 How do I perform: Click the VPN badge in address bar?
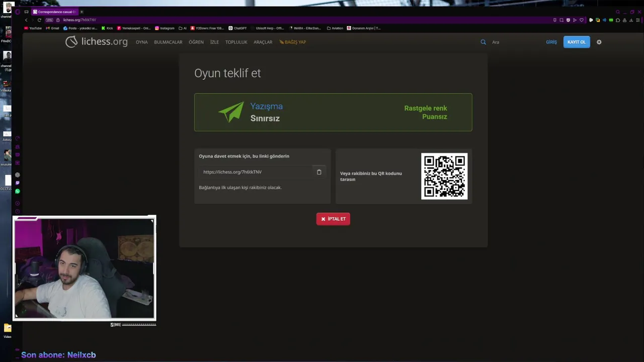click(49, 20)
